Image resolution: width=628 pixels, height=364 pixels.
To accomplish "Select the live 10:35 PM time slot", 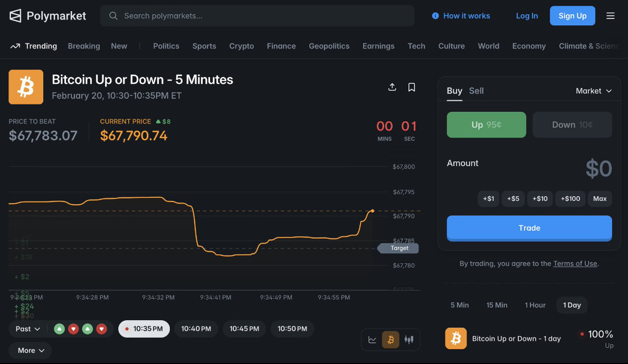I will pos(144,329).
